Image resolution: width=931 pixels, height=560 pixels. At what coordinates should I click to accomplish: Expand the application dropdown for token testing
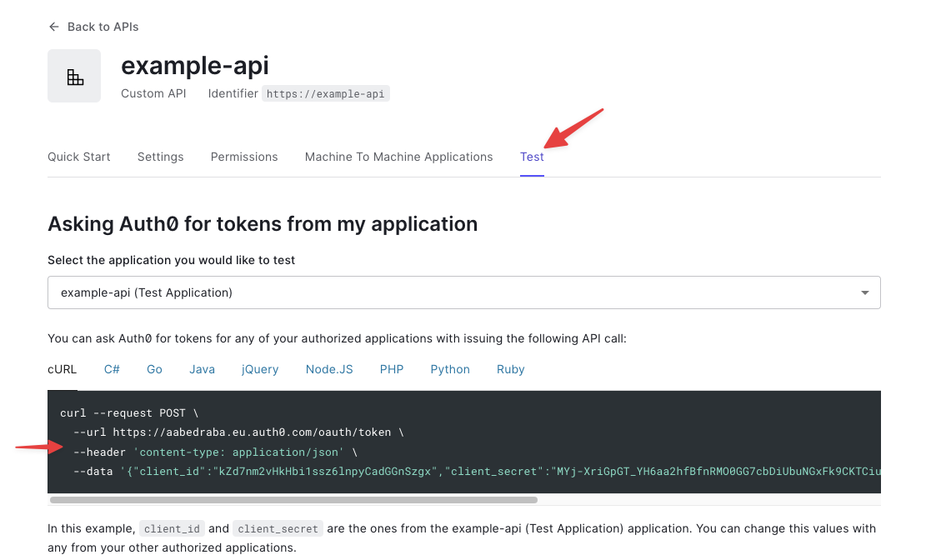[865, 292]
